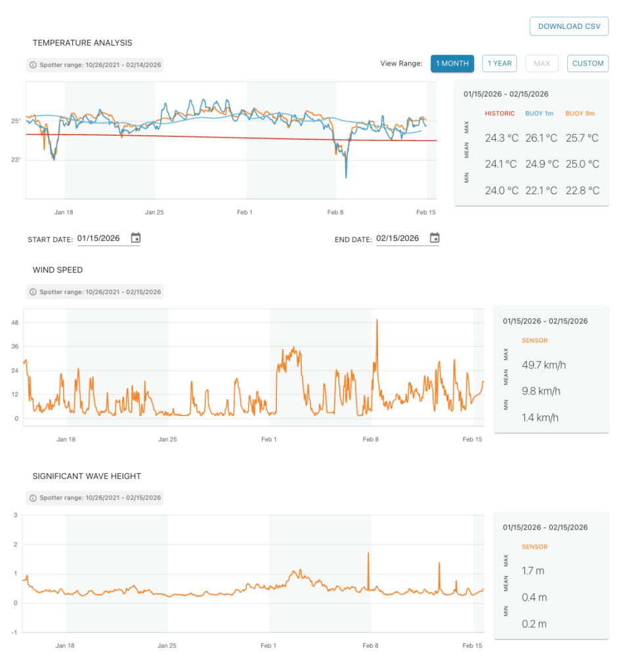Click the disabled MAX view range button
This screenshot has width=621, height=672.
click(x=542, y=64)
